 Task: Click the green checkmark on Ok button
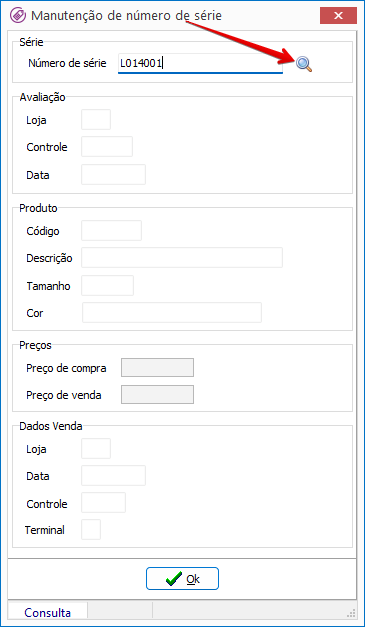(x=174, y=579)
